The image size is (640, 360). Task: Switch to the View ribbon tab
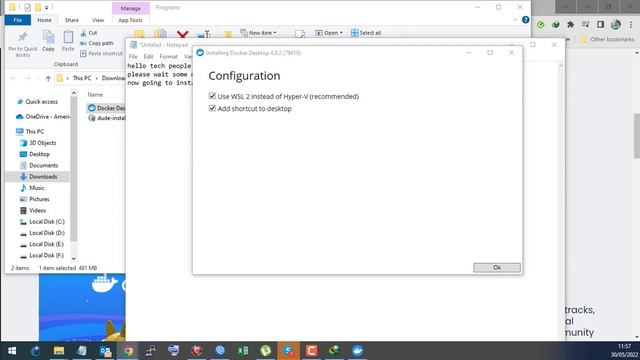[x=98, y=20]
